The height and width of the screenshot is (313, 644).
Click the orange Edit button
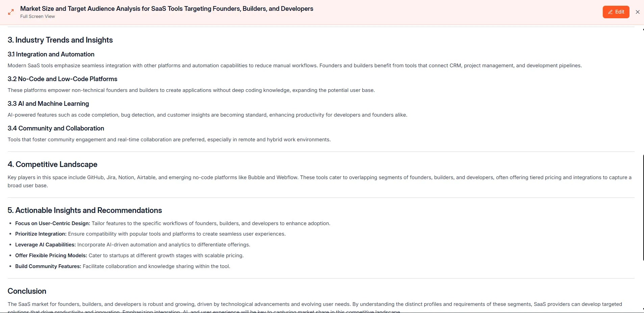[616, 12]
